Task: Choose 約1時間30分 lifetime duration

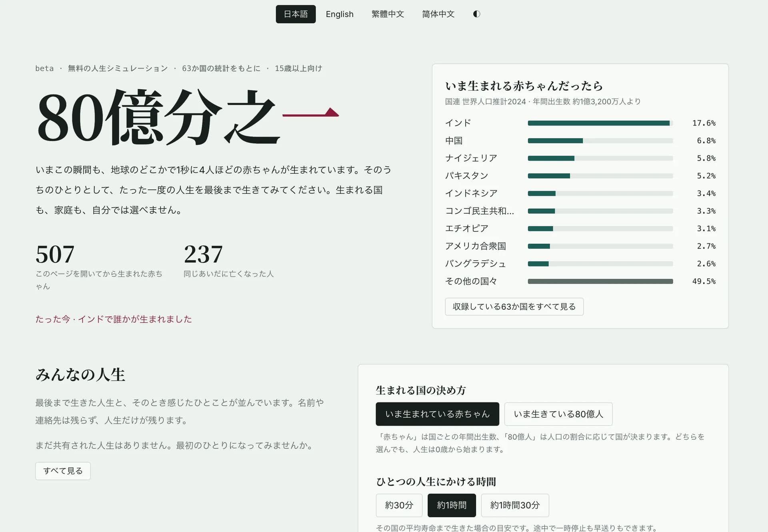Action: (x=515, y=505)
